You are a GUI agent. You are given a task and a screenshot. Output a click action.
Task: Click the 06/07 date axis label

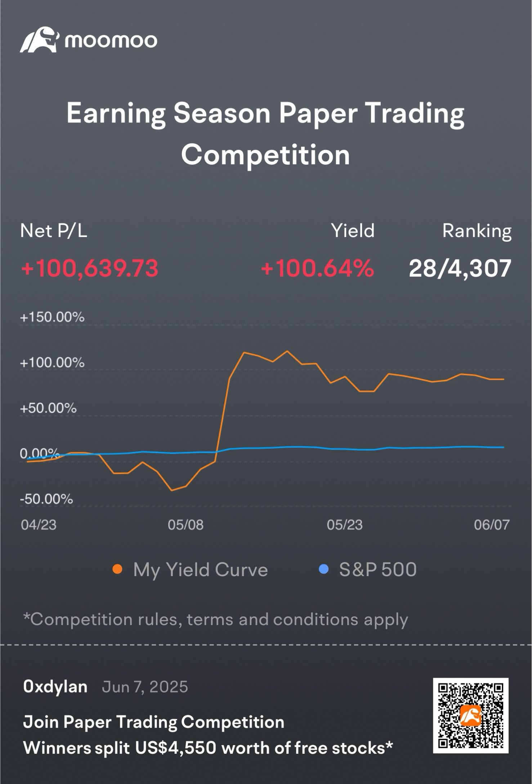[x=492, y=525]
